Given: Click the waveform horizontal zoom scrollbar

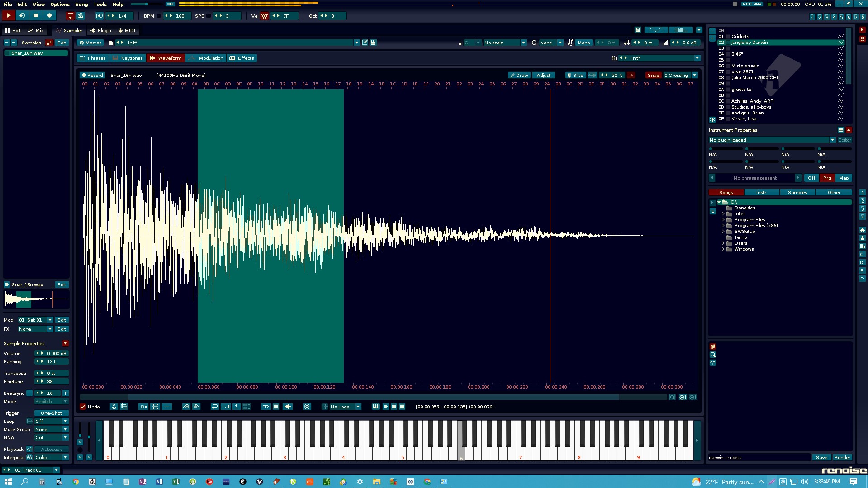Looking at the screenshot, I should coord(373,397).
